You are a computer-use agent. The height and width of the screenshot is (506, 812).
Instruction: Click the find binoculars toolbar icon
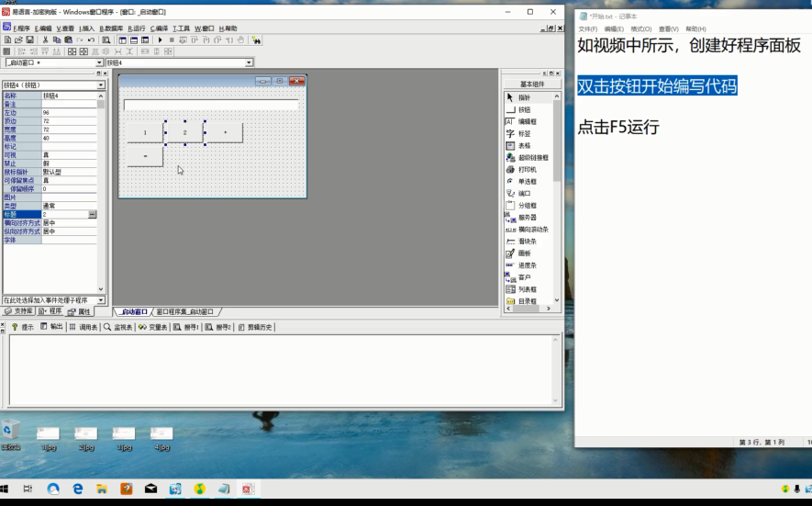(x=256, y=40)
